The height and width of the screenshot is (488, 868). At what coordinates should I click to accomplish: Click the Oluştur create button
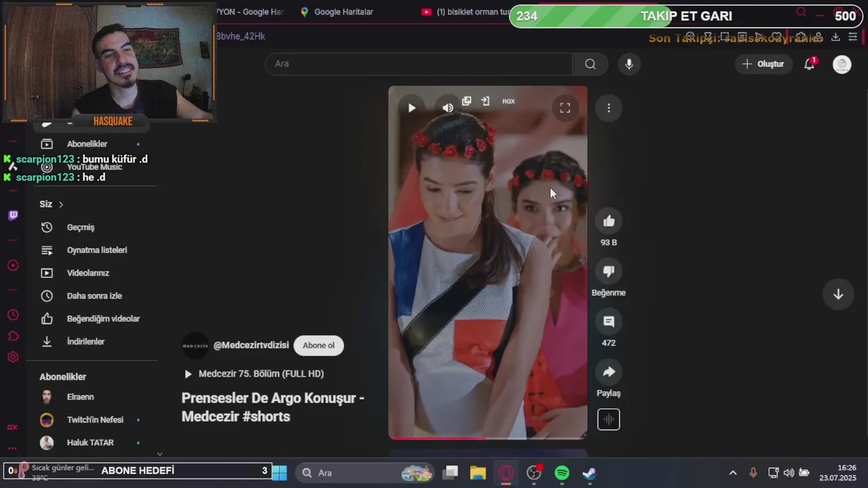pyautogui.click(x=764, y=64)
